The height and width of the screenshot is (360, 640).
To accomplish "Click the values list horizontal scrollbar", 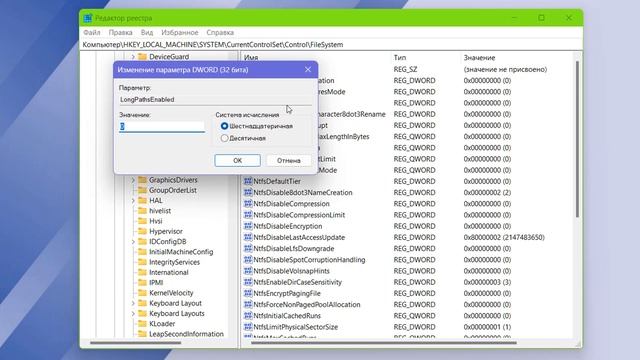I will (x=384, y=343).
